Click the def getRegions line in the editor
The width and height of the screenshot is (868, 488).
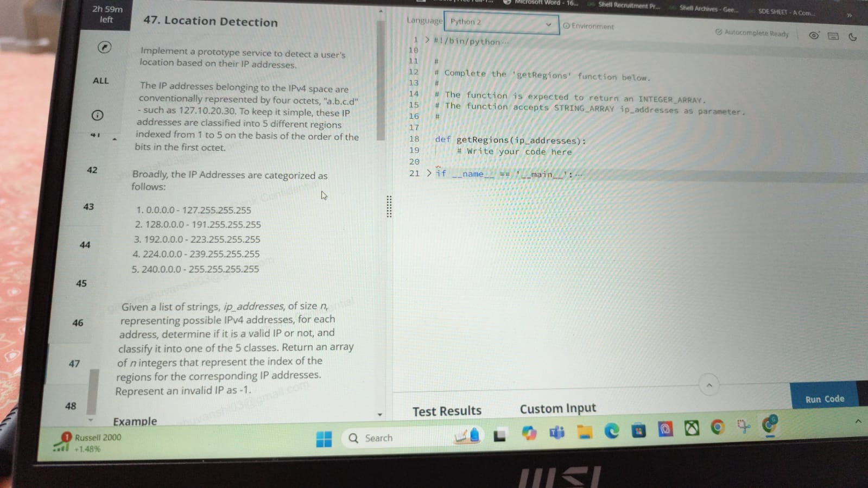click(x=510, y=140)
